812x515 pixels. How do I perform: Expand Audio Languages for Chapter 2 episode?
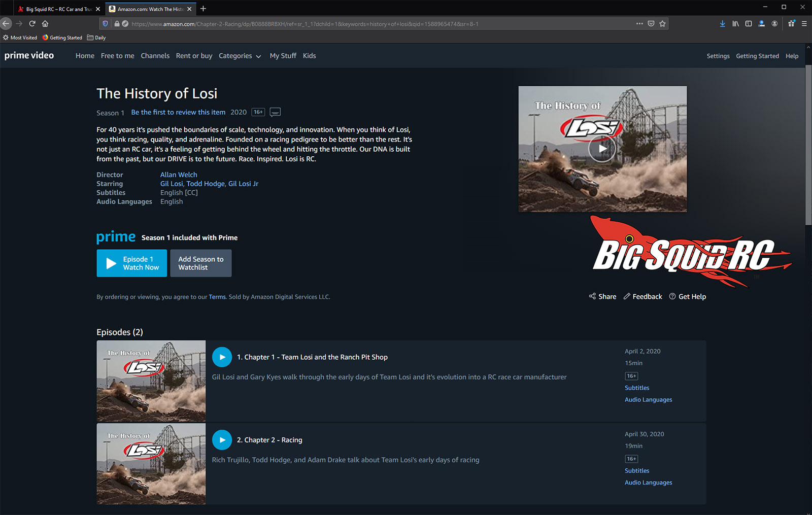(x=648, y=482)
